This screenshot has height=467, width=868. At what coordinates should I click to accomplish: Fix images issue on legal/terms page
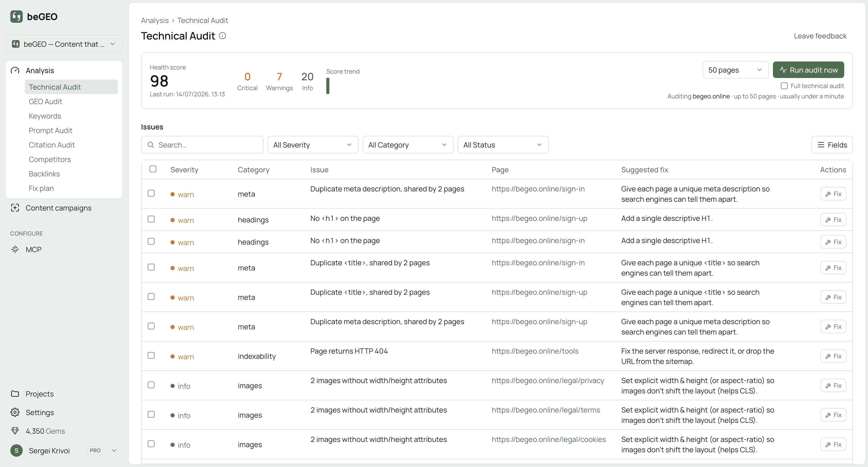point(833,415)
